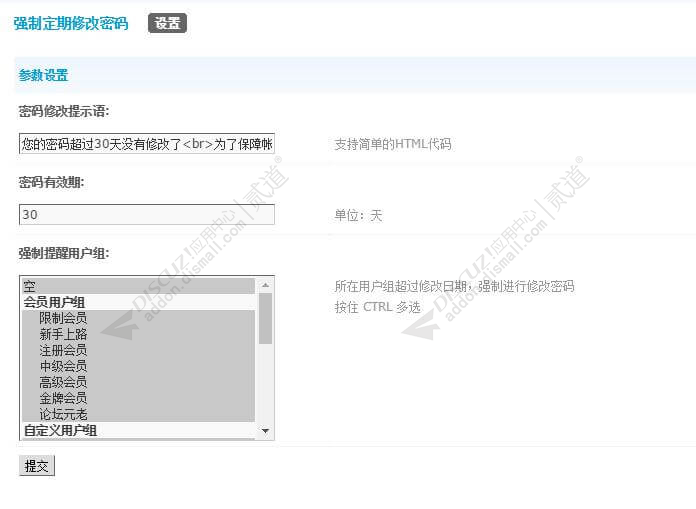
Task: Select 限制会员 in the group list
Action: pyautogui.click(x=138, y=318)
